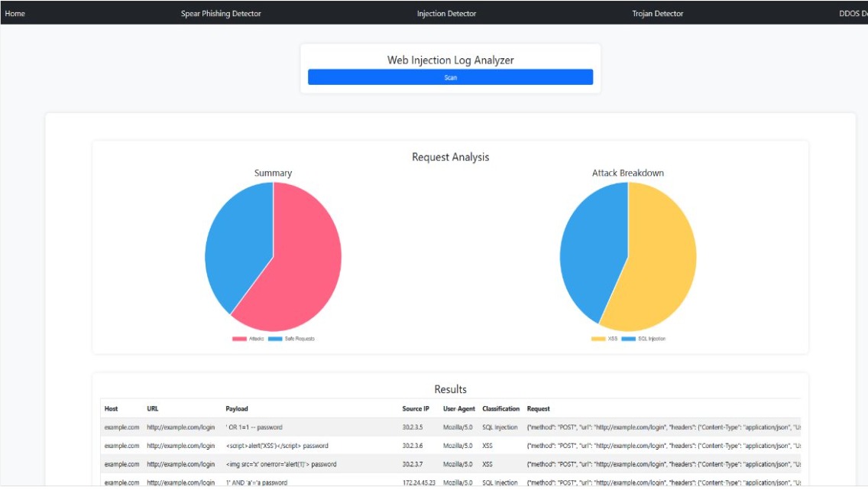This screenshot has width=868, height=497.
Task: Click the Source IP column header
Action: click(415, 409)
